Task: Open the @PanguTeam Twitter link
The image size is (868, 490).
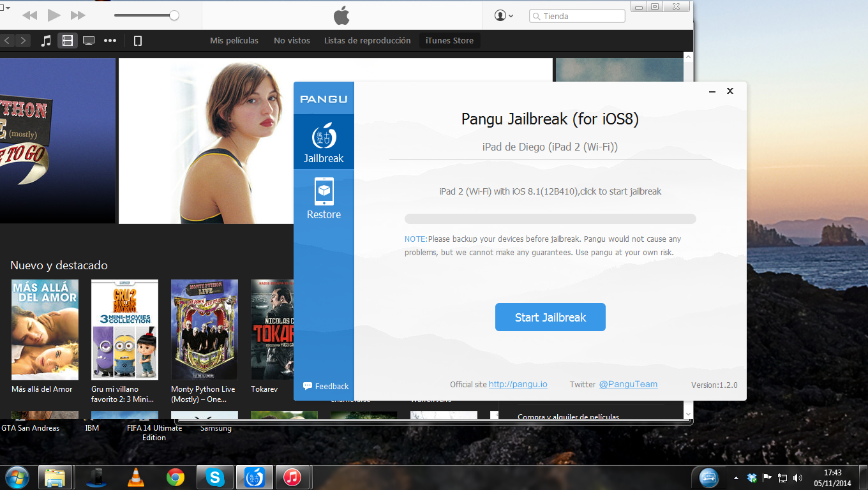Action: point(627,384)
